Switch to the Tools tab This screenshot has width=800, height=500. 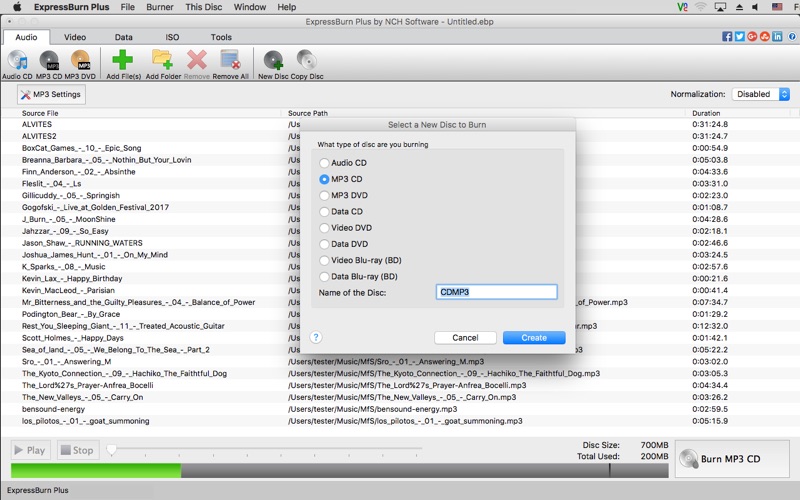[x=221, y=37]
